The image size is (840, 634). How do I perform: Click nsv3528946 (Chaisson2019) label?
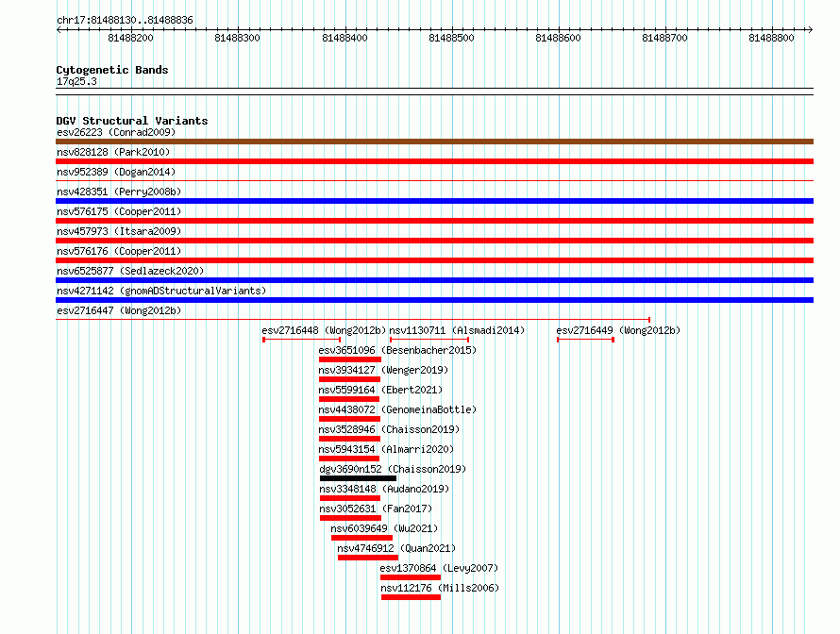[x=389, y=429]
